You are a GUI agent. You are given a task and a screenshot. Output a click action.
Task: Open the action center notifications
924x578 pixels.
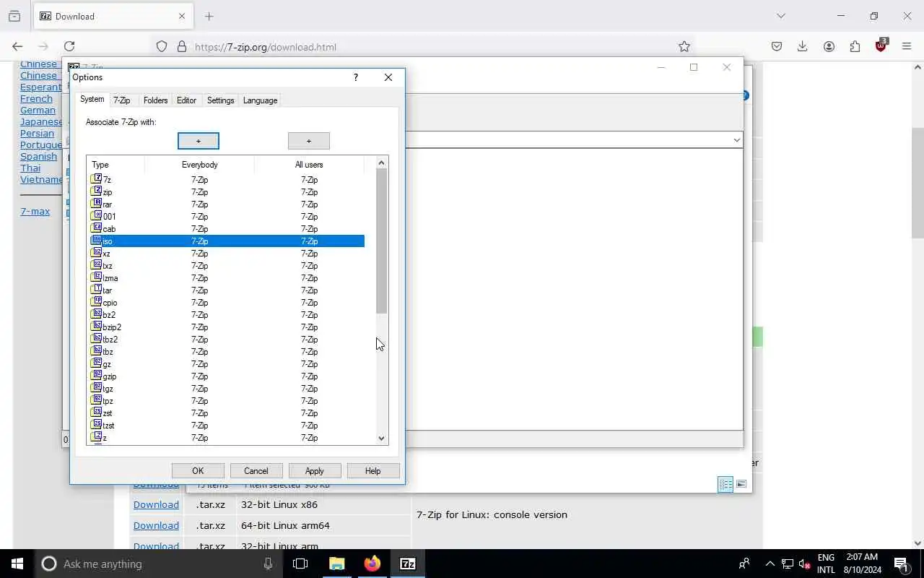pyautogui.click(x=901, y=564)
